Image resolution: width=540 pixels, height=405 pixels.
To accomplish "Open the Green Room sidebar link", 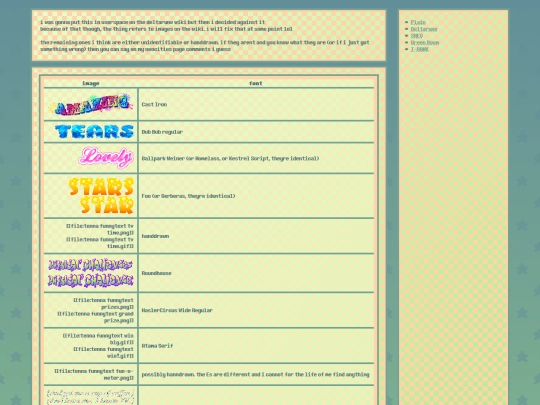I will pyautogui.click(x=425, y=43).
